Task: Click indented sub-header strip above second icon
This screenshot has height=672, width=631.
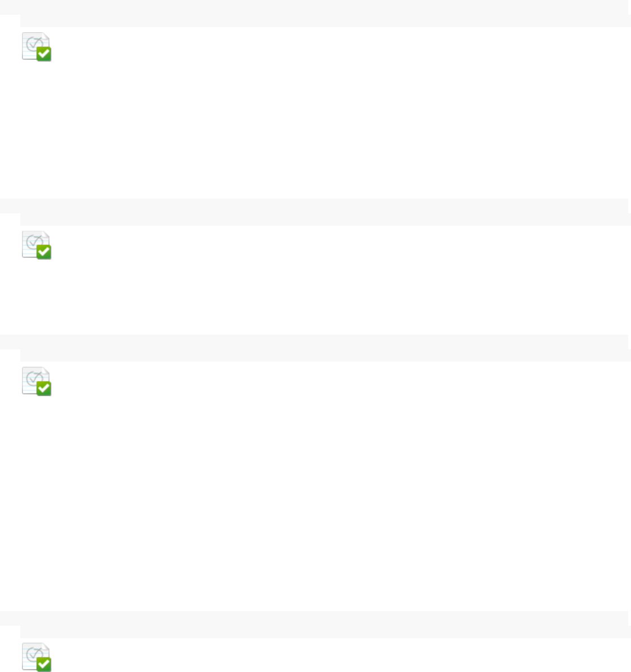Action: pyautogui.click(x=325, y=219)
